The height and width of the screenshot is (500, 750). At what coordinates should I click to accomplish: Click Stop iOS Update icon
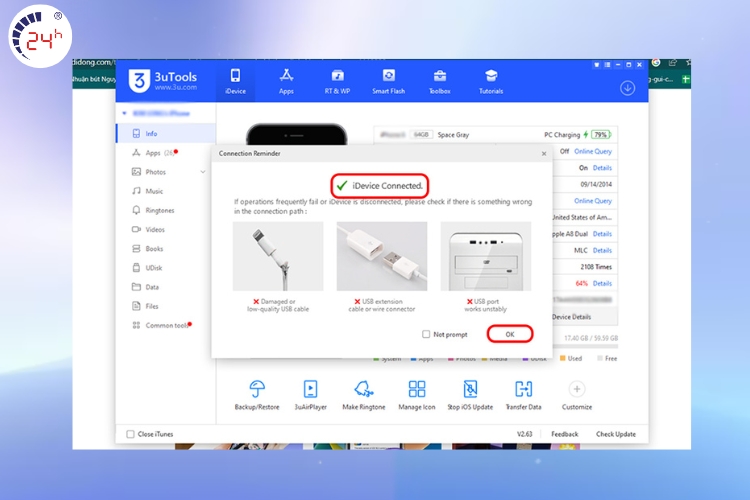[x=469, y=390]
